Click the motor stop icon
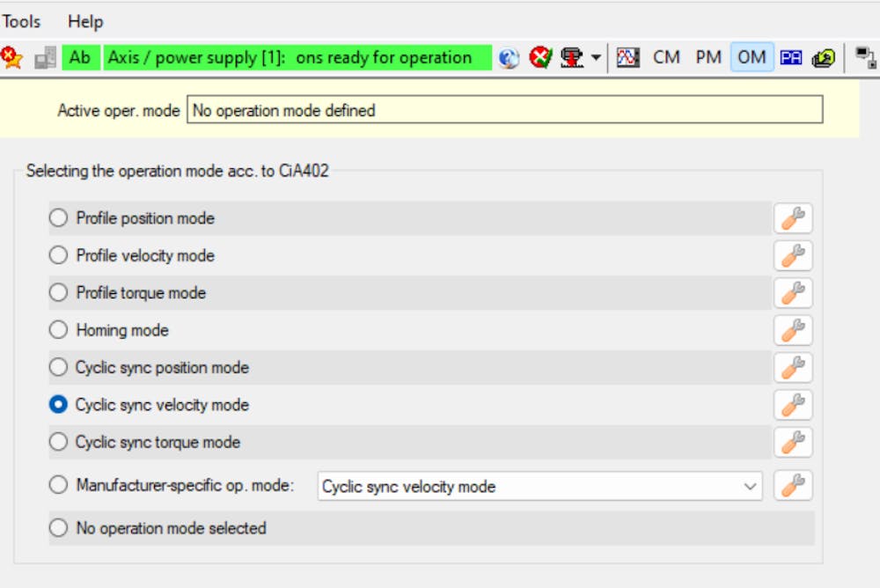The height and width of the screenshot is (588, 880). (572, 57)
